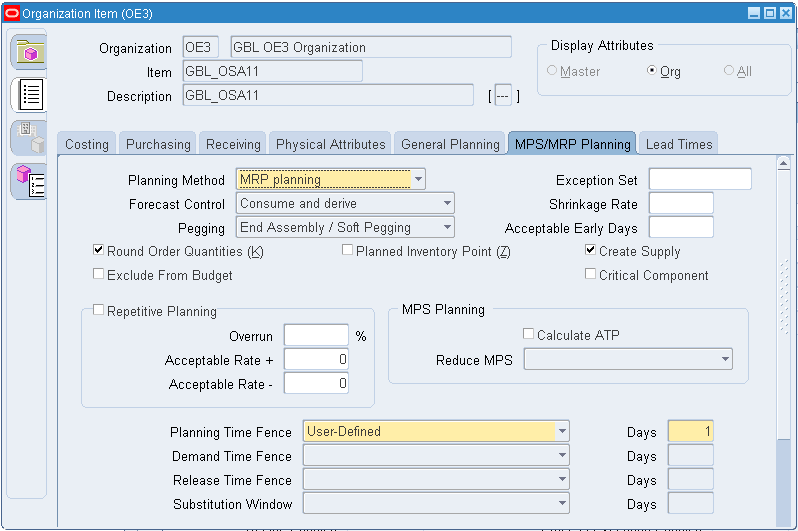
Task: Click the Acceptable Rate - field
Action: point(317,383)
